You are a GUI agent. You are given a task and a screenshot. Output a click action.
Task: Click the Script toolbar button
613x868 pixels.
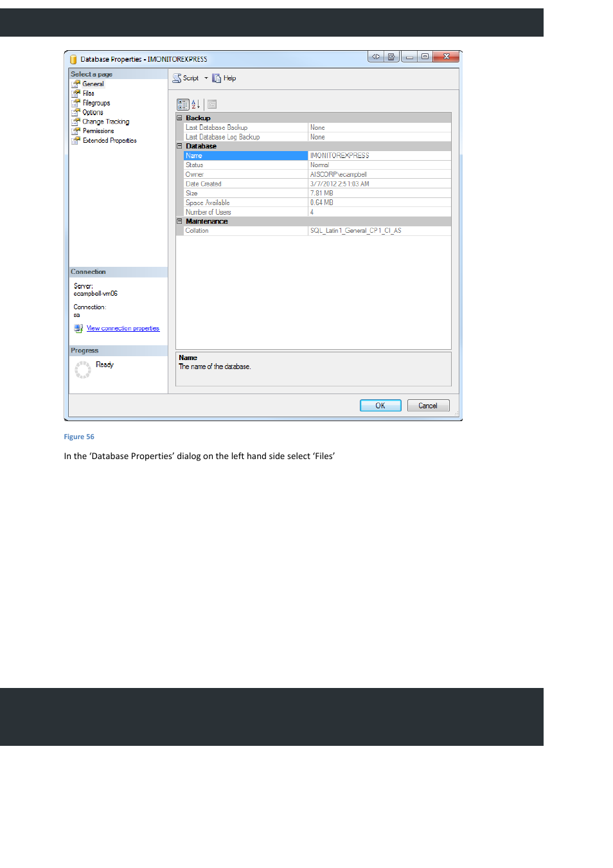pos(186,78)
